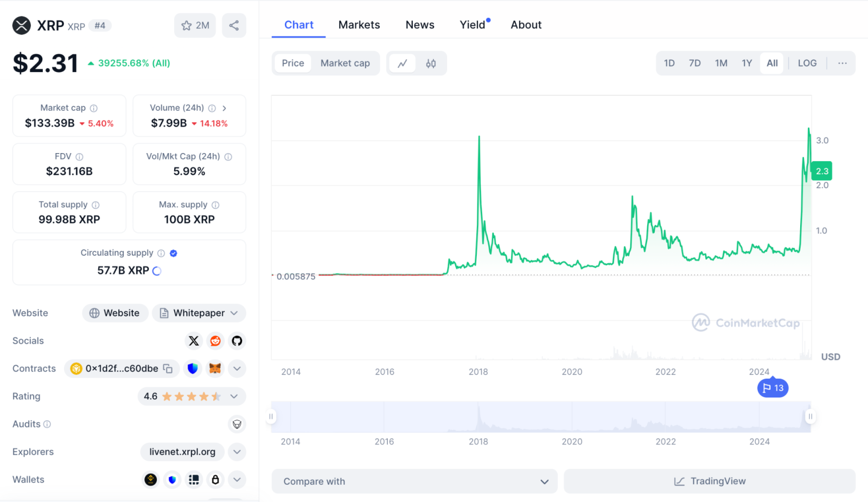Switch to the News tab
Image resolution: width=868 pixels, height=502 pixels.
420,25
